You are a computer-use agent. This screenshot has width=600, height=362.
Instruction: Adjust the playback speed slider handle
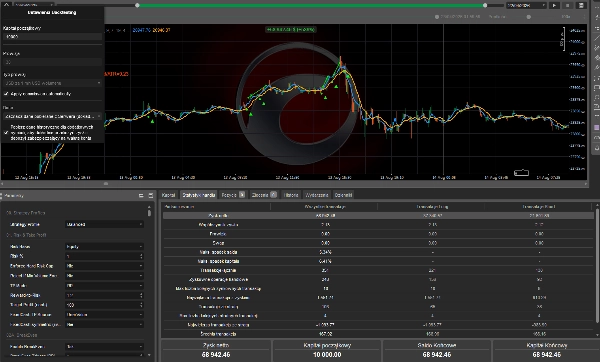click(x=528, y=17)
